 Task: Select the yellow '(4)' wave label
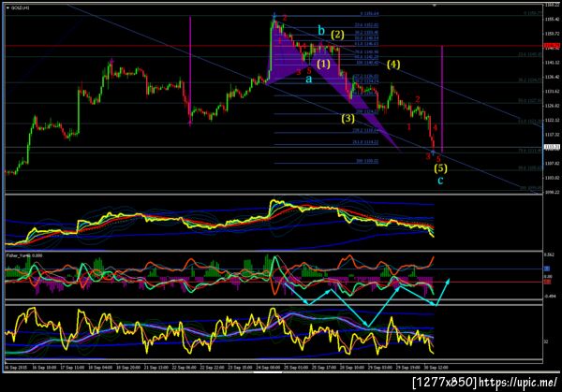(x=393, y=65)
